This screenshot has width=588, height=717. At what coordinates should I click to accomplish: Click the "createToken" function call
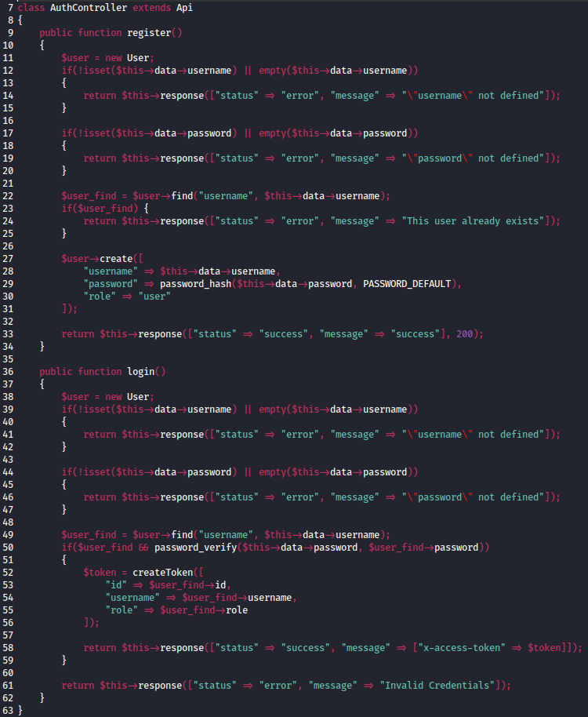click(x=162, y=573)
